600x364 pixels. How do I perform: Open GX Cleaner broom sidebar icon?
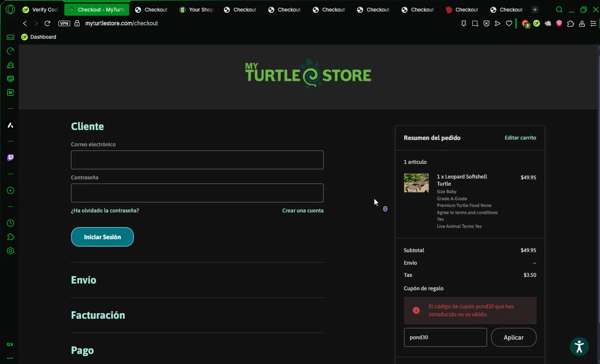(10, 65)
